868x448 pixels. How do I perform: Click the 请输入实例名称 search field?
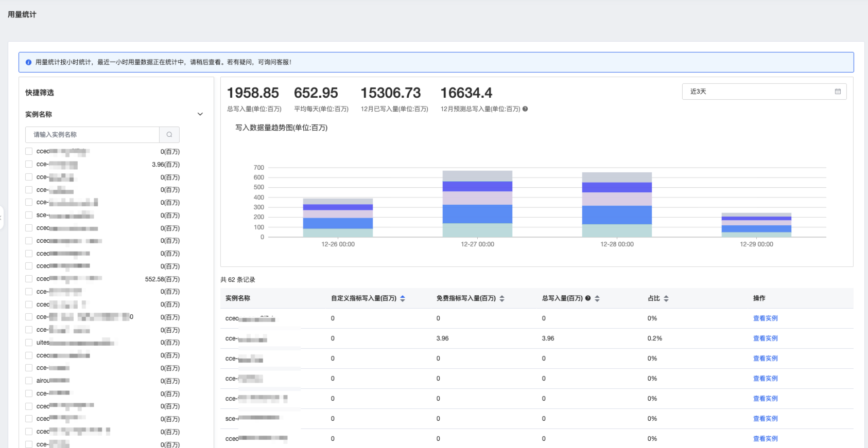93,135
